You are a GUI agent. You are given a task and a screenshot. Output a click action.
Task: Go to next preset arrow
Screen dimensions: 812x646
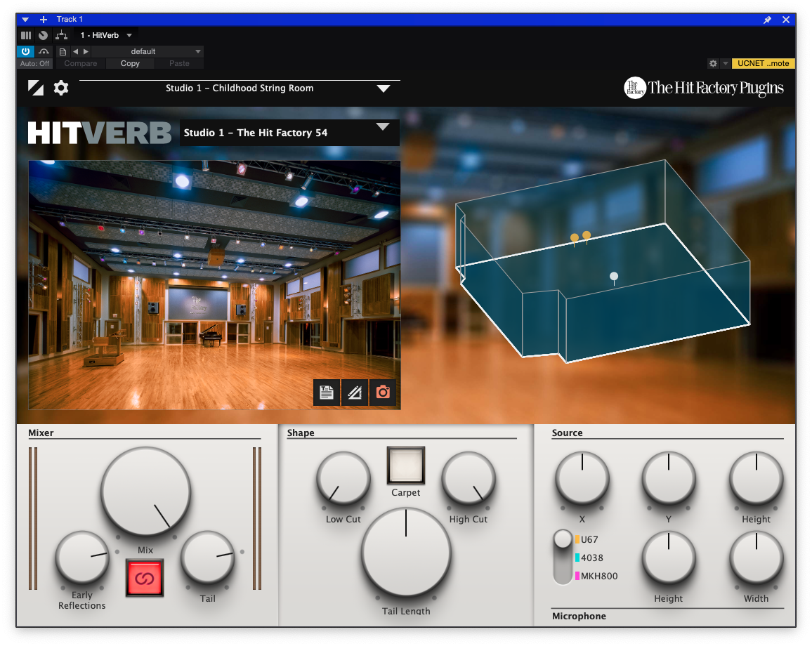coord(86,51)
